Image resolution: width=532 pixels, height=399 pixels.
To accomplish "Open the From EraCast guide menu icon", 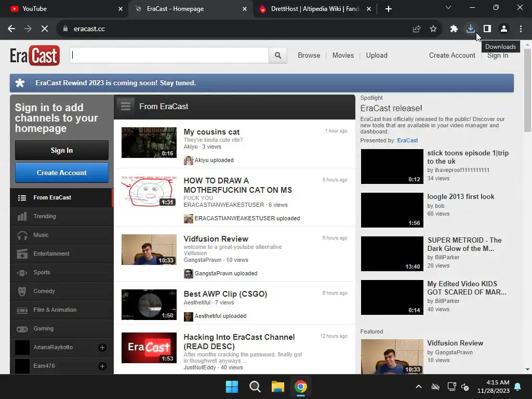I will coord(126,107).
